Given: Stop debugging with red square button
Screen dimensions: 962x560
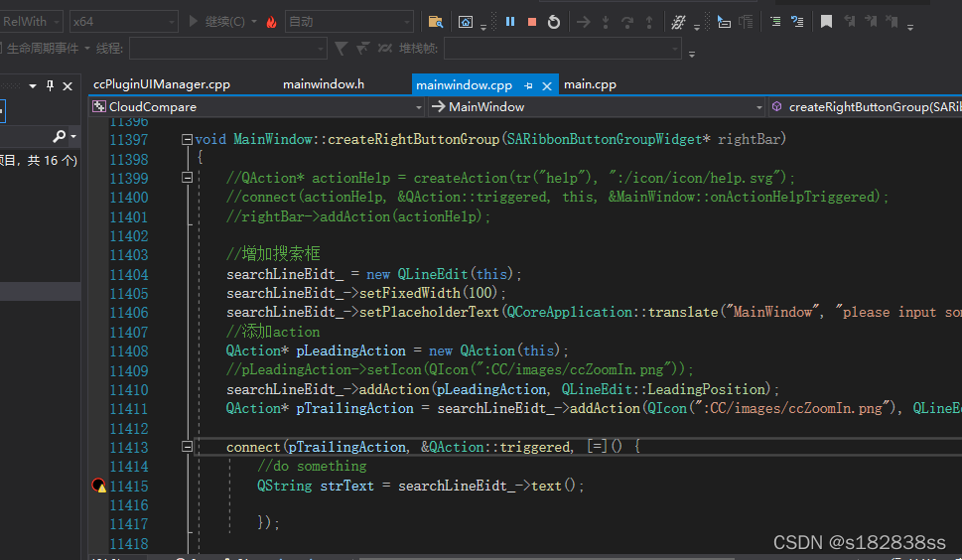Looking at the screenshot, I should 532,22.
